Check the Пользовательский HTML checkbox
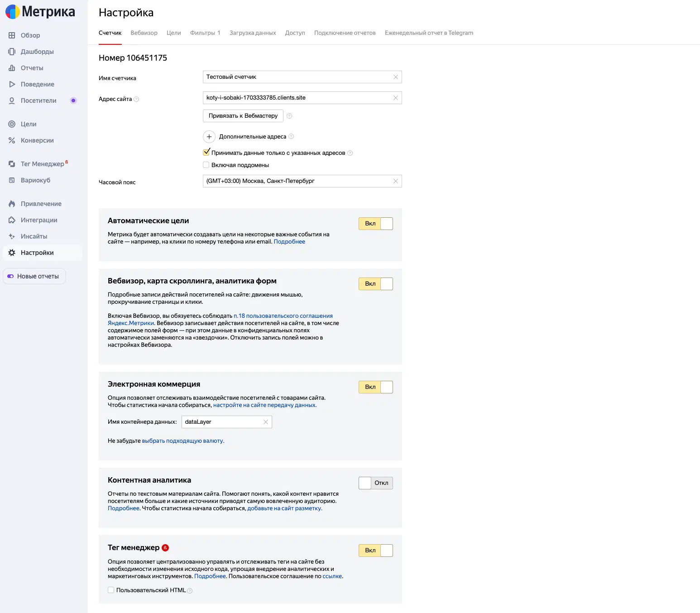 point(111,590)
